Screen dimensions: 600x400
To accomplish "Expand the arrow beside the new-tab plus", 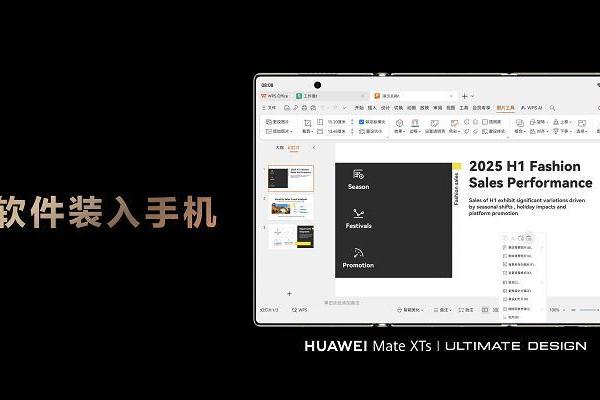I will pyautogui.click(x=473, y=96).
